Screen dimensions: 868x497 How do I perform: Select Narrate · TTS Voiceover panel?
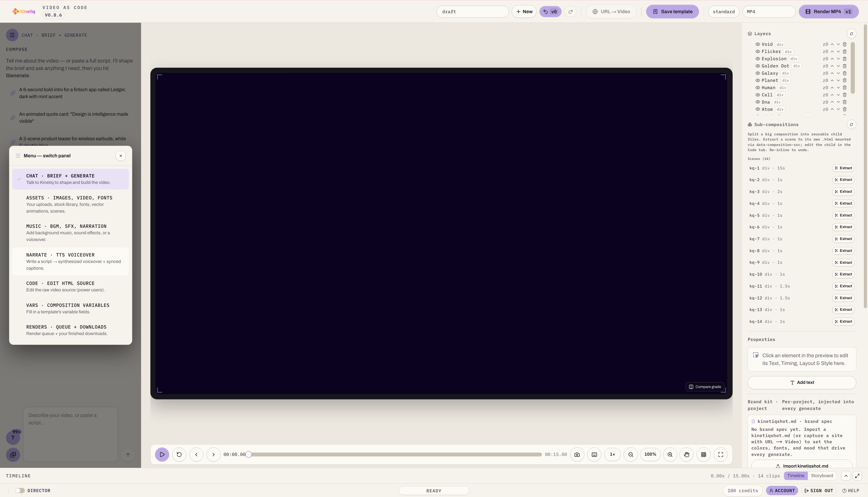[x=70, y=261]
